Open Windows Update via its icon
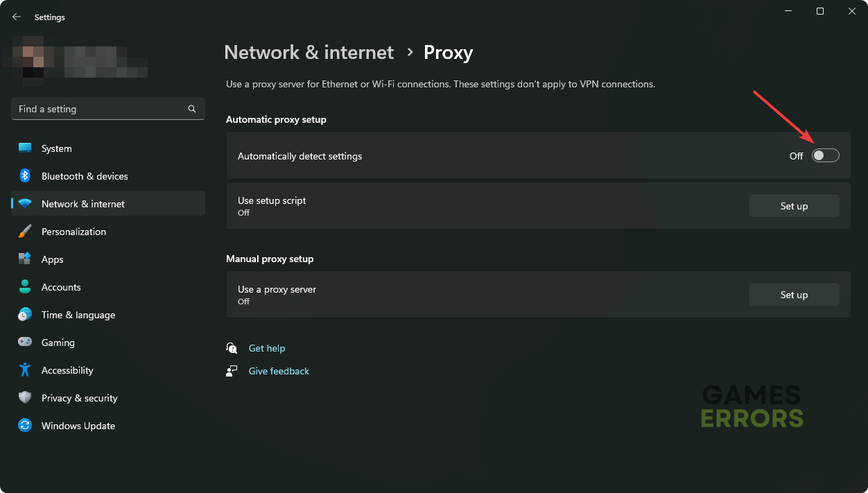 (25, 426)
